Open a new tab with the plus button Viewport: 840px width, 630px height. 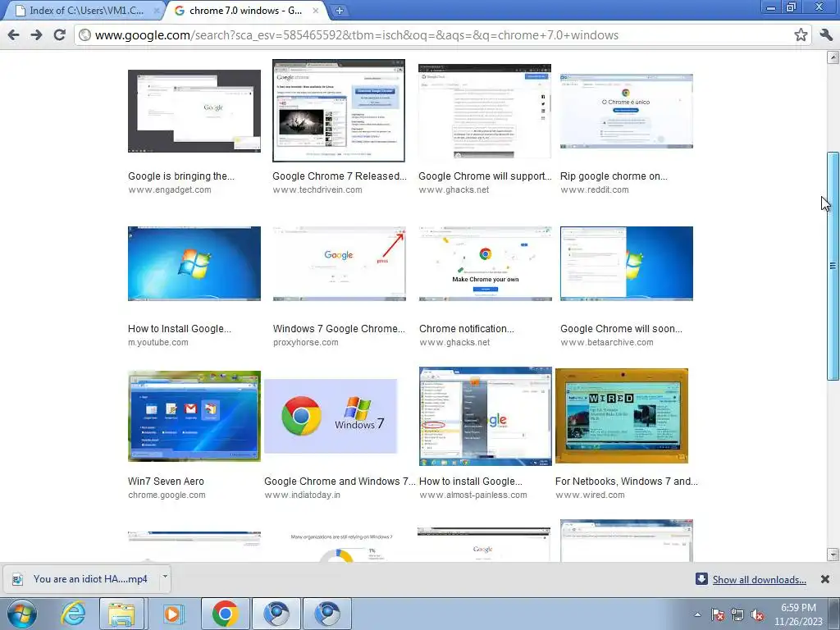coord(339,10)
